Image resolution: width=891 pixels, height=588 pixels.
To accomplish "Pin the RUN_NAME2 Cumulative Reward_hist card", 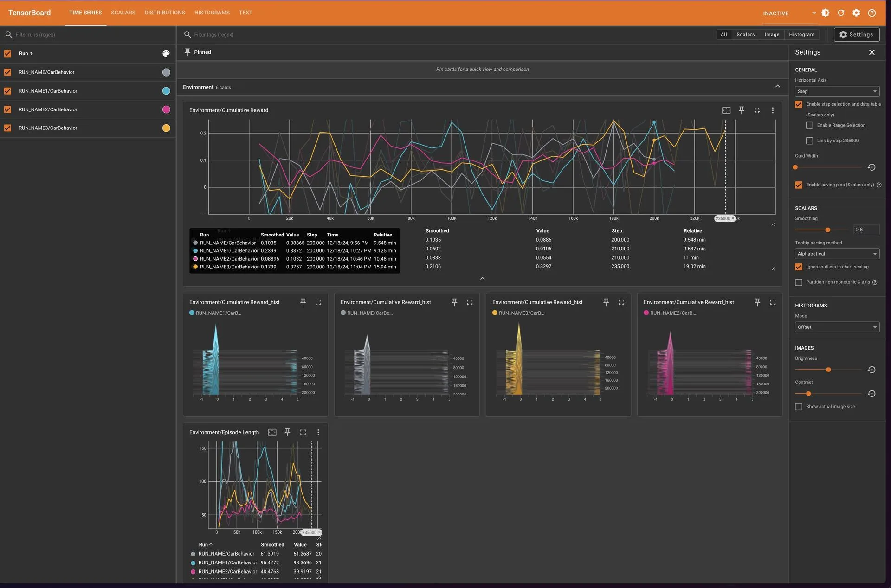I will (757, 302).
